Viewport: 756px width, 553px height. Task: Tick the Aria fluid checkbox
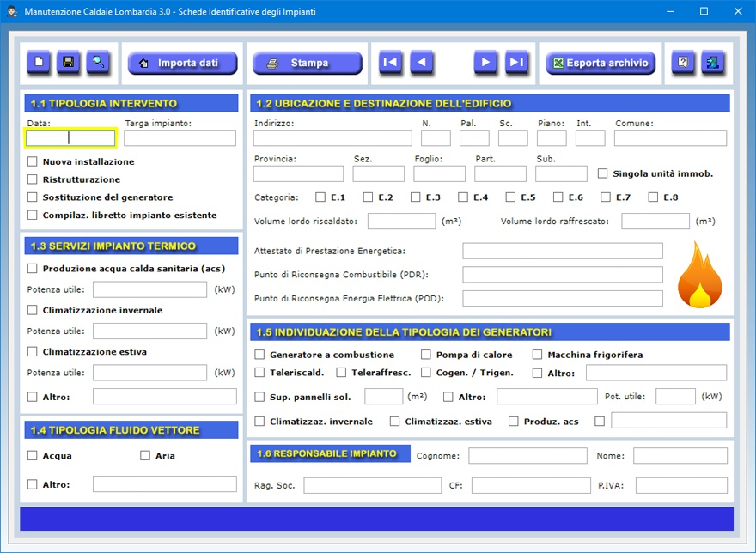(145, 456)
